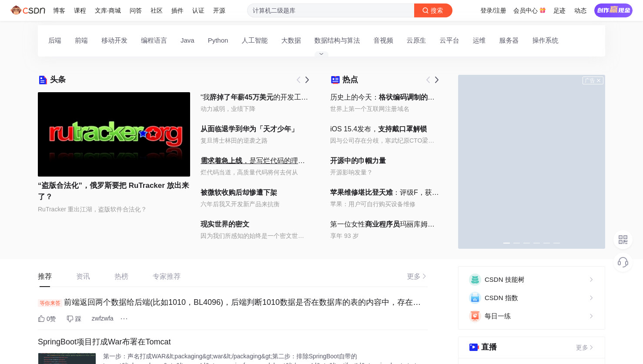Open 认证 menu item

(x=198, y=10)
